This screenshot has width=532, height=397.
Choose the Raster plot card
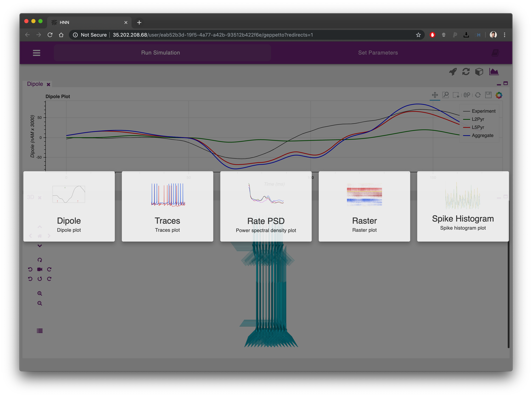(x=364, y=206)
